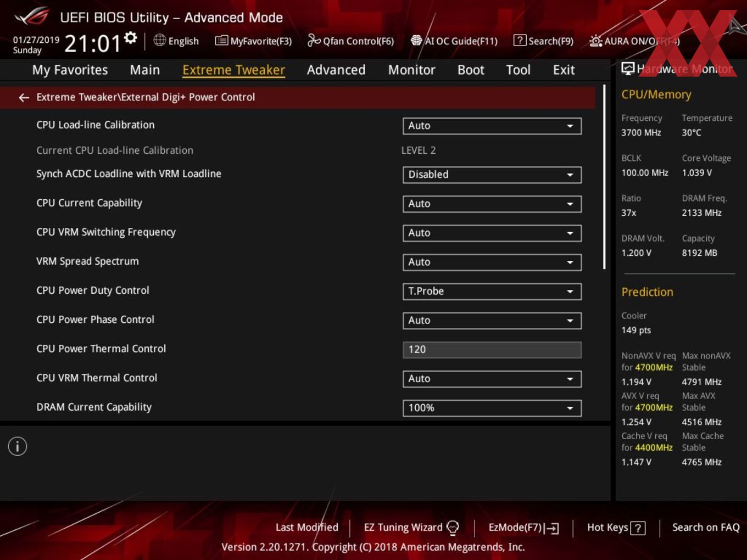Toggle AURA ON/OFF lighting

click(x=634, y=41)
